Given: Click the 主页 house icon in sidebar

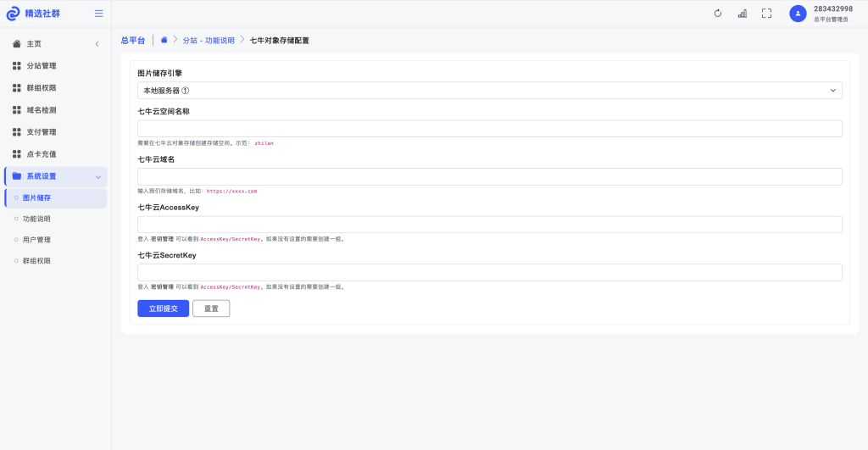Looking at the screenshot, I should pos(17,44).
